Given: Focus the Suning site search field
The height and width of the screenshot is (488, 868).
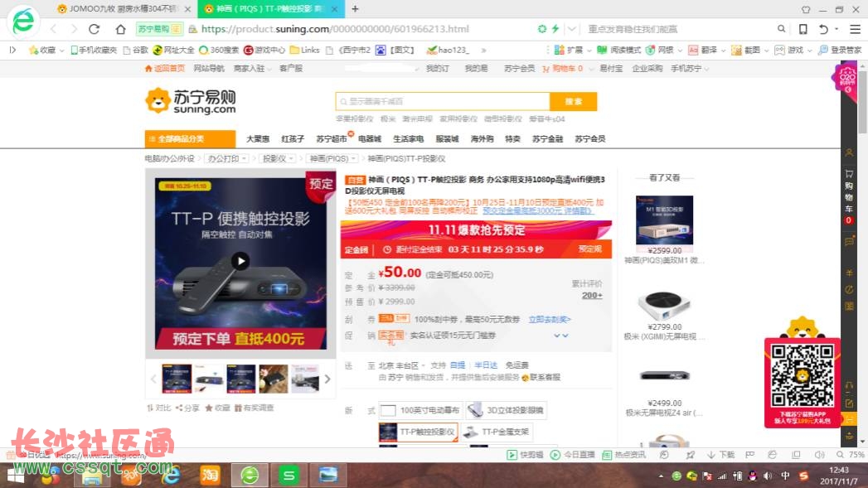Looking at the screenshot, I should pyautogui.click(x=443, y=101).
